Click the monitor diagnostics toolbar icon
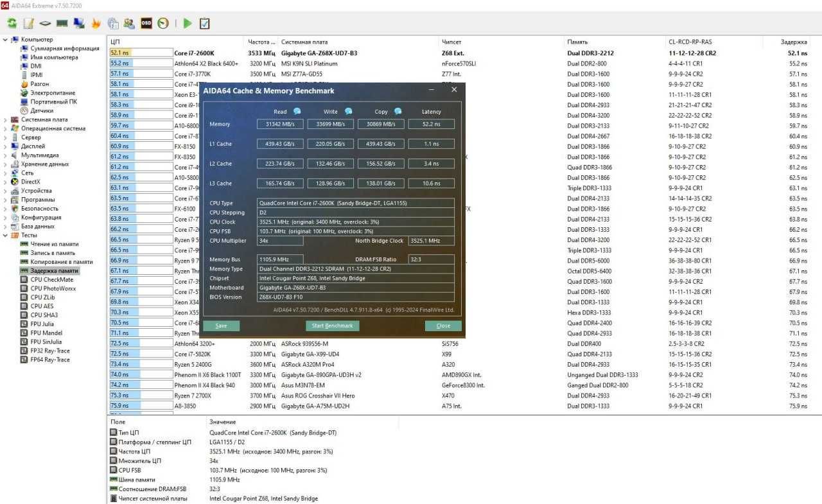The height and width of the screenshot is (504, 822). pos(79,24)
